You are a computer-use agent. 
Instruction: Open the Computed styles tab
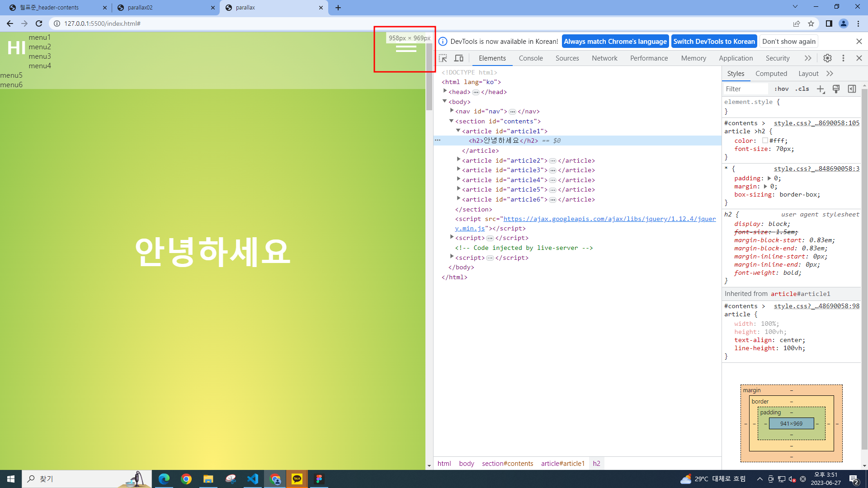click(771, 74)
